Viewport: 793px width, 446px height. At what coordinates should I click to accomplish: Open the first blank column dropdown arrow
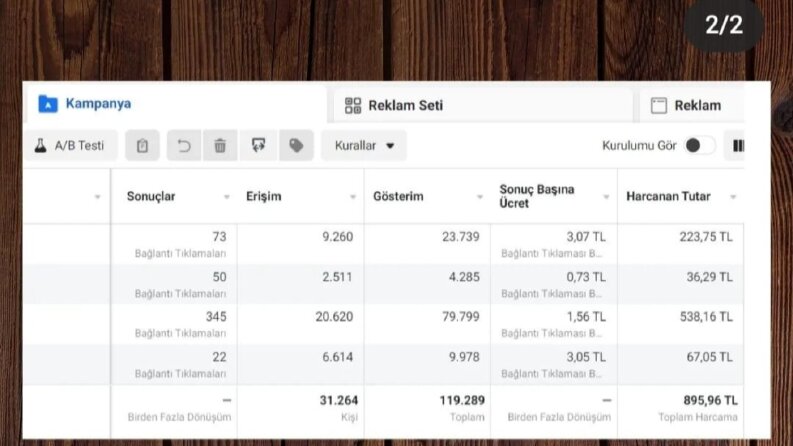point(98,197)
